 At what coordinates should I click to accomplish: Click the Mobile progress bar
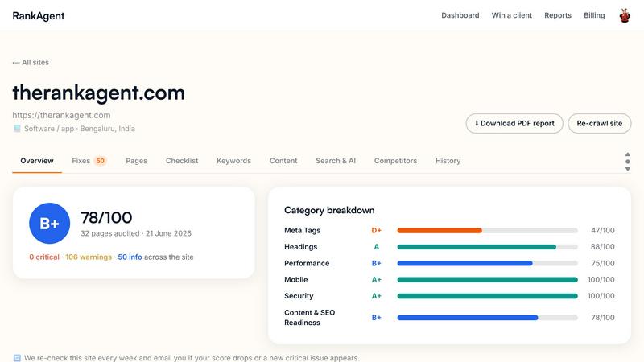coord(487,279)
